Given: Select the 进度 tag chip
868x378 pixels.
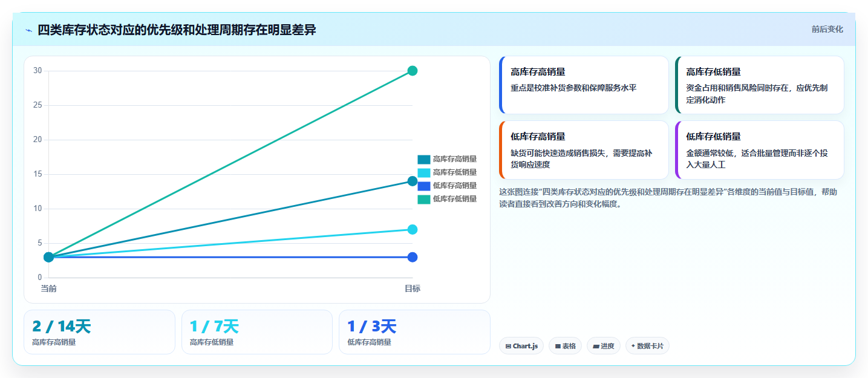Looking at the screenshot, I should click(x=604, y=346).
